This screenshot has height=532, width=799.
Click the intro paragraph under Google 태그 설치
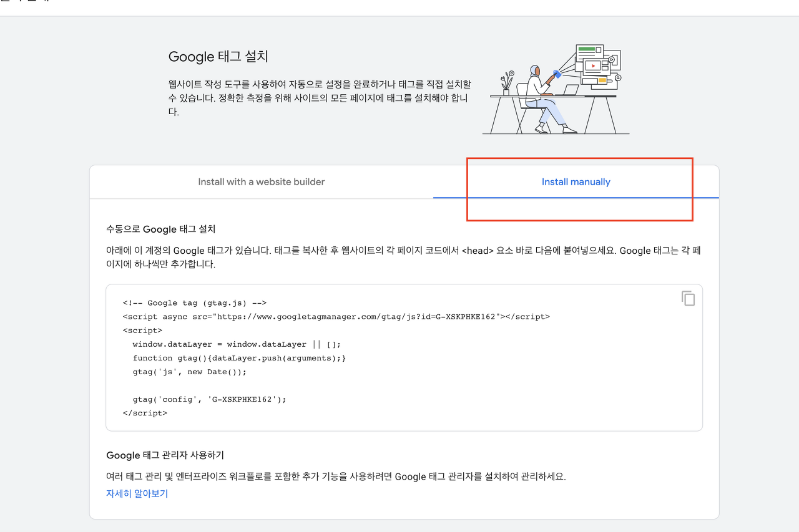coord(320,98)
